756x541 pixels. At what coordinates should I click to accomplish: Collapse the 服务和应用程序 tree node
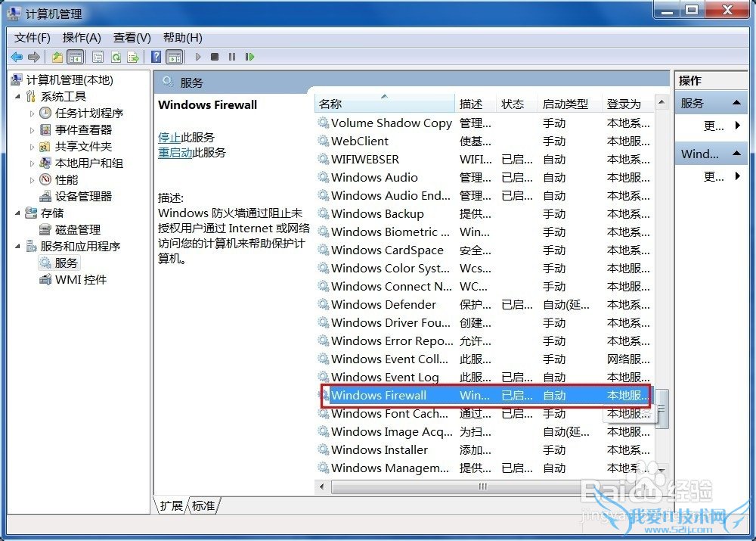[x=18, y=246]
